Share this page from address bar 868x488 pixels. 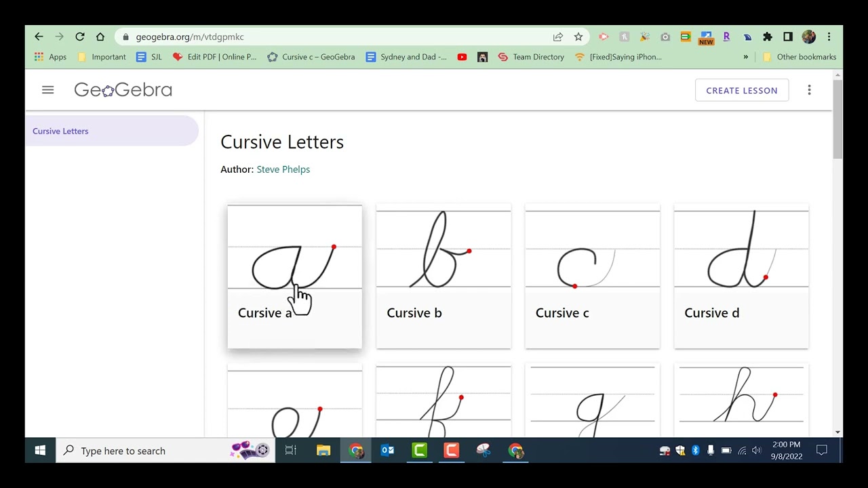click(x=557, y=37)
